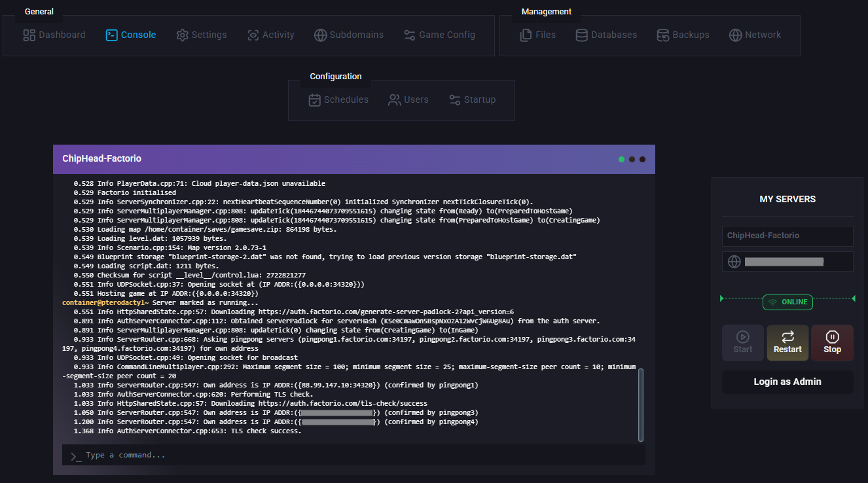Open the Dashboard page icon
This screenshot has height=483, width=868.
tap(29, 35)
